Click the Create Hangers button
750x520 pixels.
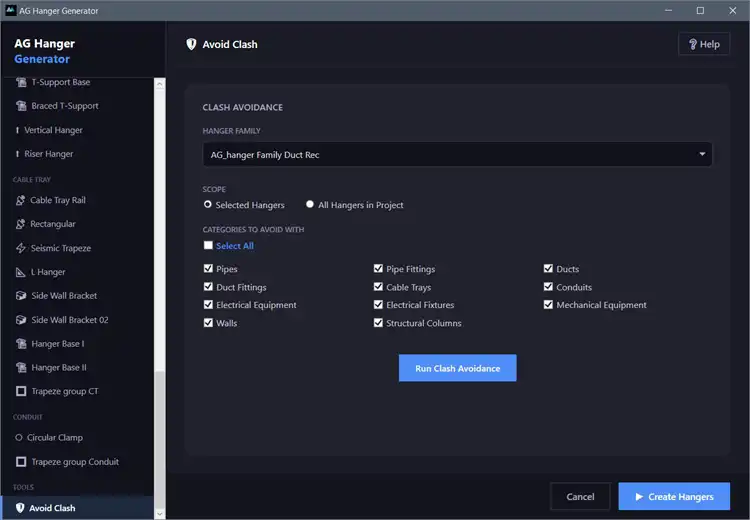pyautogui.click(x=674, y=497)
